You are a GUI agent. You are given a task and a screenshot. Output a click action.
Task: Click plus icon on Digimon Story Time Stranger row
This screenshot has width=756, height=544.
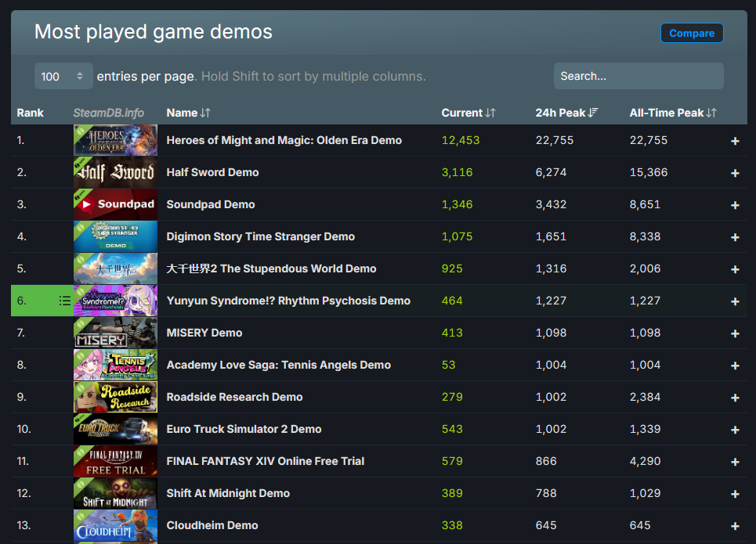point(735,237)
